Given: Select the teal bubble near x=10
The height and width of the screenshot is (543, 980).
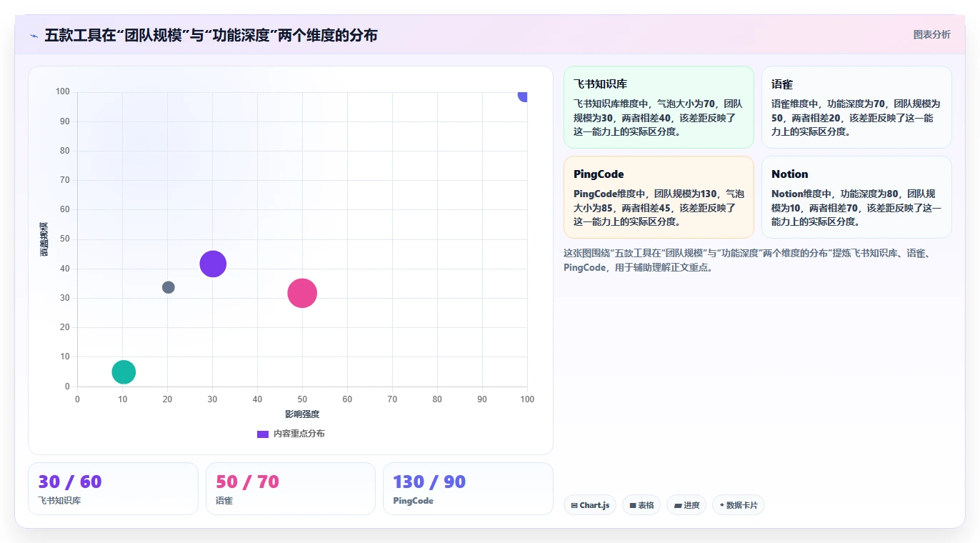Looking at the screenshot, I should click(124, 372).
